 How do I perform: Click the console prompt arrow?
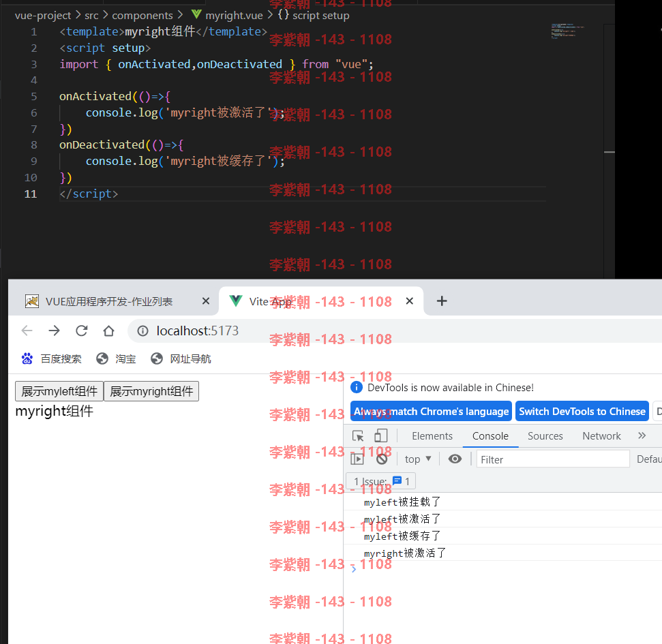(354, 569)
